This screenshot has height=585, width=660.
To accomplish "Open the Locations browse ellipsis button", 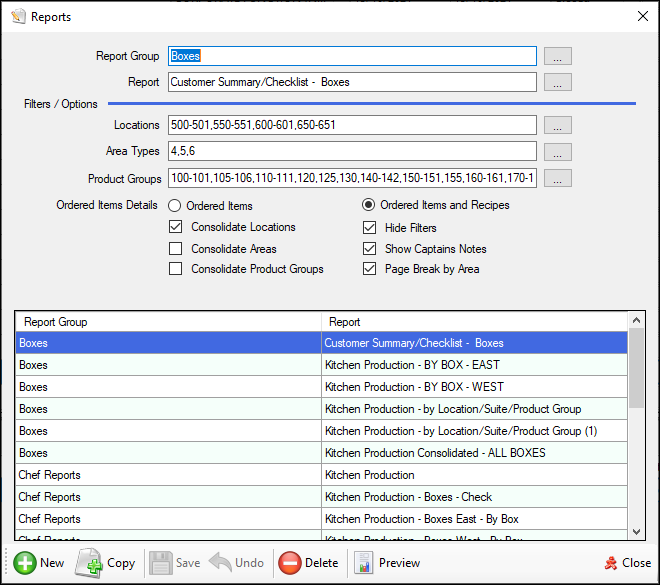I will tap(559, 126).
